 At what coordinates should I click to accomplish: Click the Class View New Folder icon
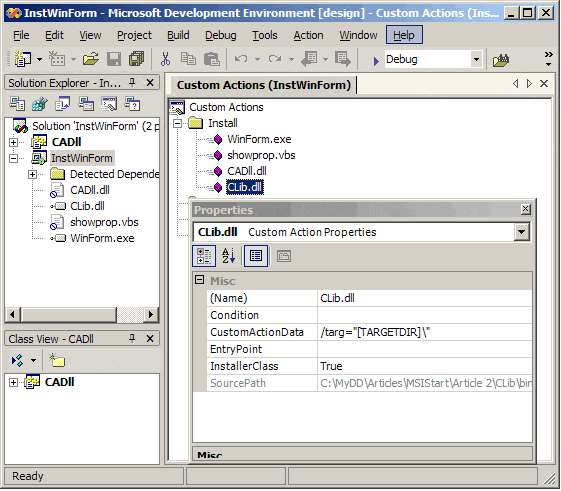pyautogui.click(x=57, y=361)
